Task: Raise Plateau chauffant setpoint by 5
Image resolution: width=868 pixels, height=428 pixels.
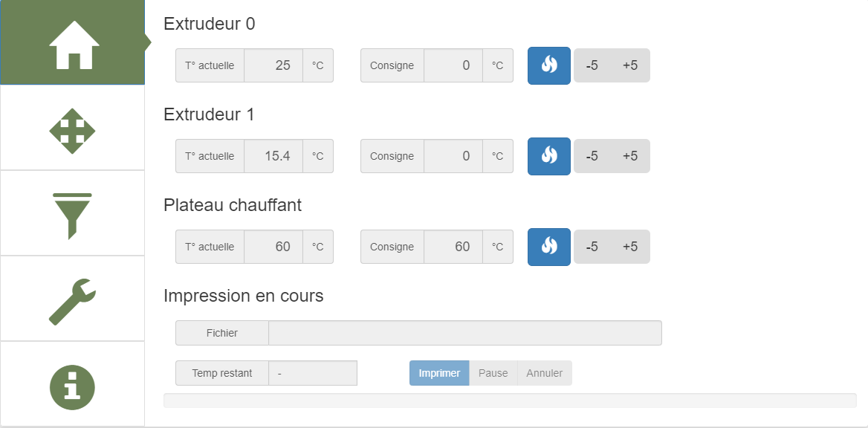Action: point(630,247)
